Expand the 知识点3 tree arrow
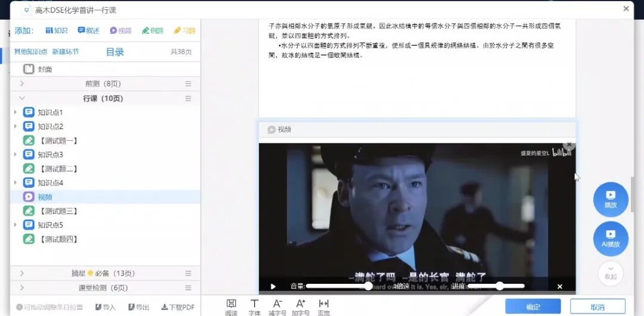Image resolution: width=644 pixels, height=316 pixels. click(16, 154)
